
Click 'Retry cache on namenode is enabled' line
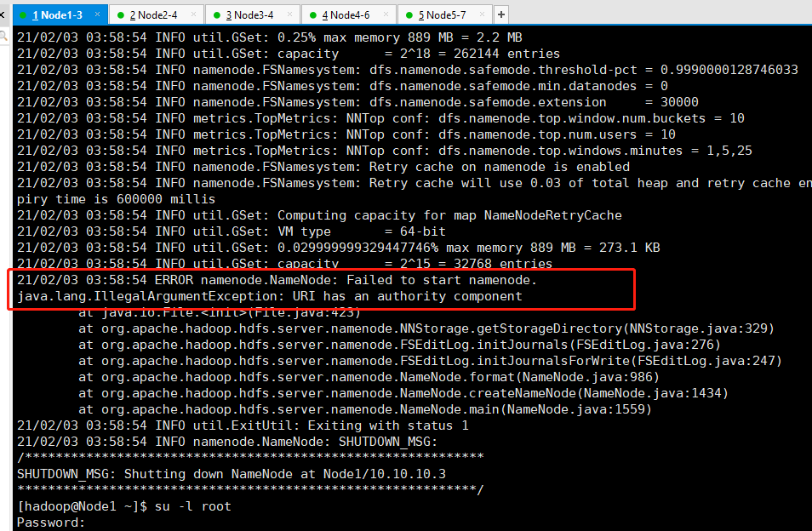323,167
